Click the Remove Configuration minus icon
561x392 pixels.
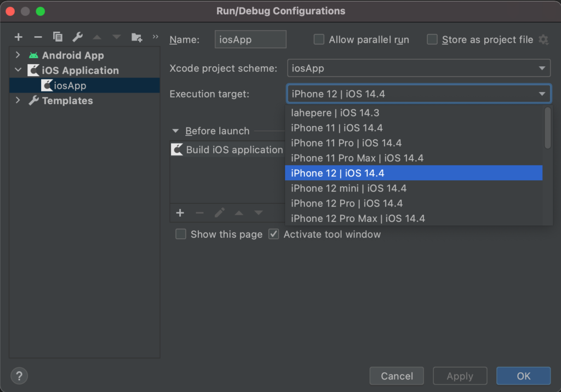pyautogui.click(x=38, y=37)
